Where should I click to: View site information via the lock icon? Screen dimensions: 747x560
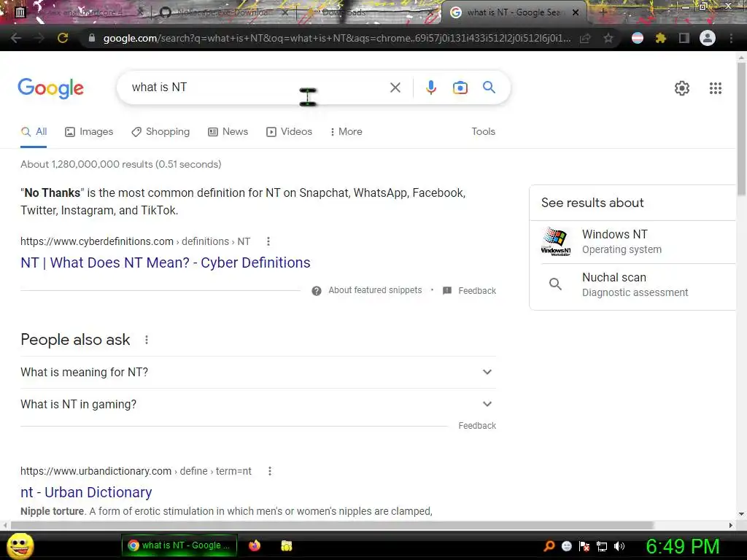click(92, 38)
